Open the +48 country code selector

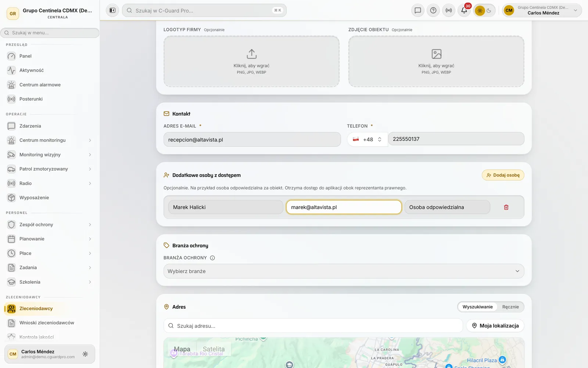click(x=367, y=139)
